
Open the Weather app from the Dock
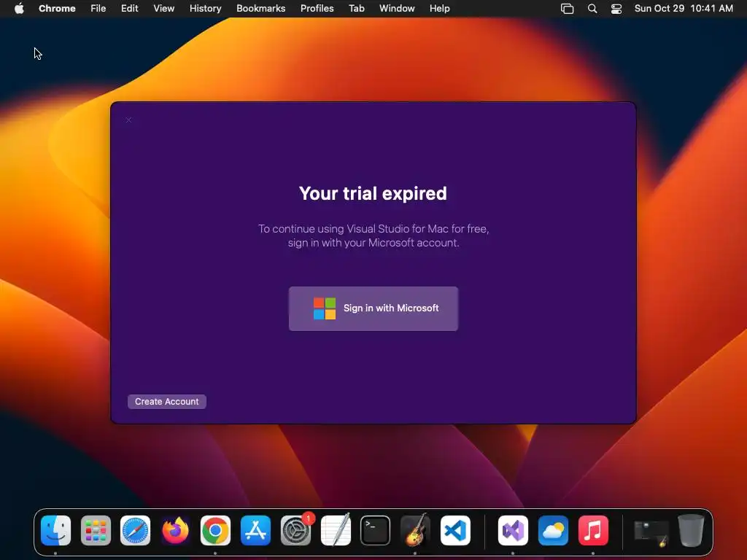click(553, 531)
